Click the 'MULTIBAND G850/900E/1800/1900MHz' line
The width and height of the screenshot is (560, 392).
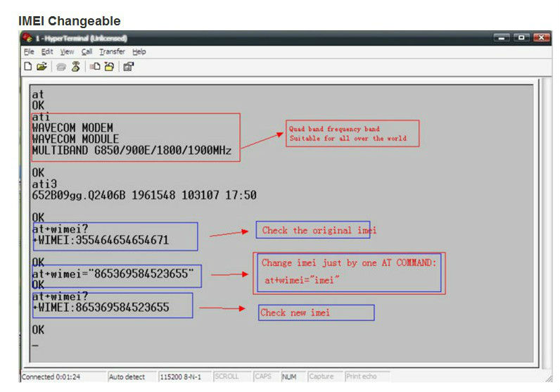tap(132, 150)
